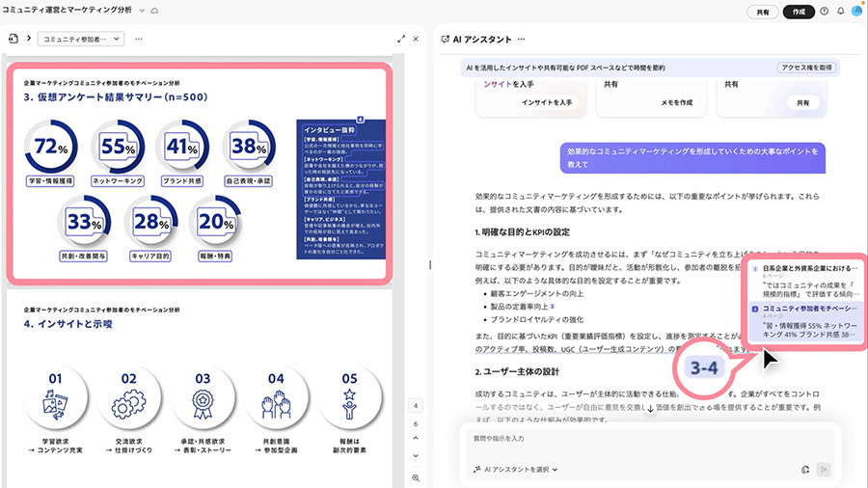The image size is (868, 488).
Task: Select the コミュニティ参加者モチベーシ citation entry
Action: tap(806, 321)
